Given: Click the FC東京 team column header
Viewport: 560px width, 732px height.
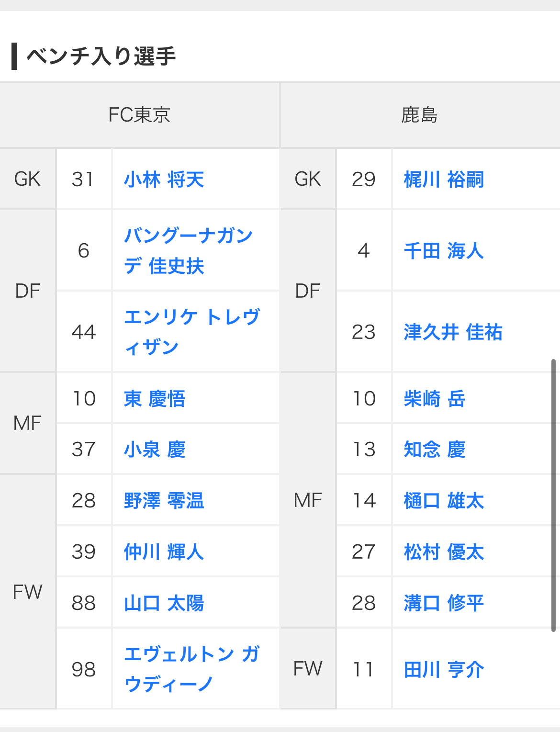Looking at the screenshot, I should pyautogui.click(x=139, y=115).
